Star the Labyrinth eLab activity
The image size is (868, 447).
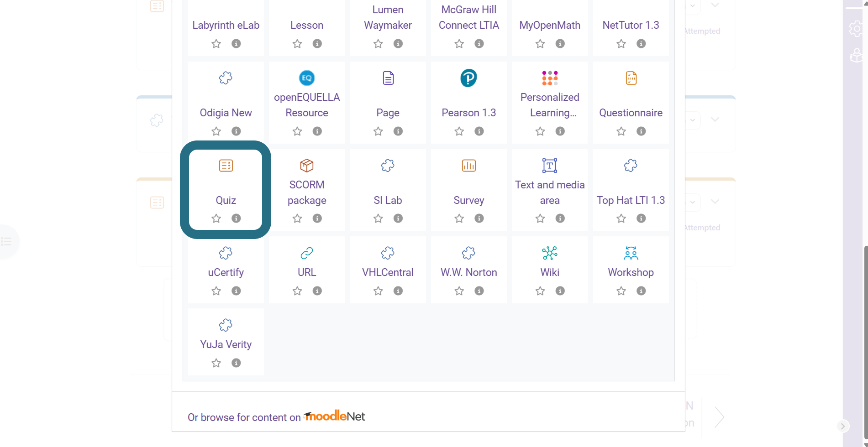coord(216,44)
